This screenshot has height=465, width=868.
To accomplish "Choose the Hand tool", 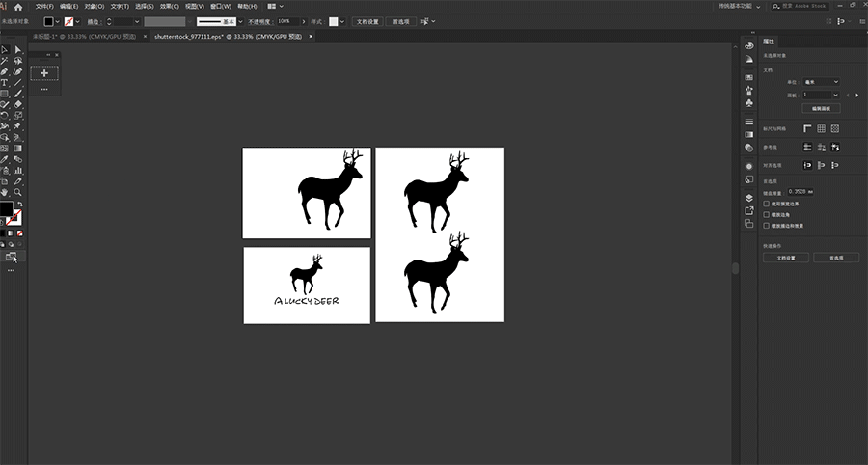I will [5, 192].
